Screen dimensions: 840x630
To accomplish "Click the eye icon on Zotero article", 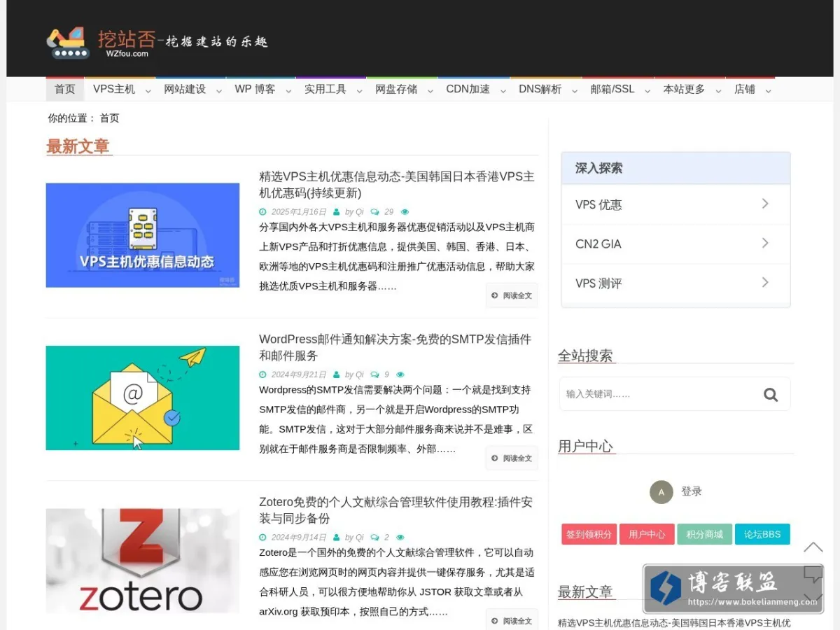I will pos(400,538).
